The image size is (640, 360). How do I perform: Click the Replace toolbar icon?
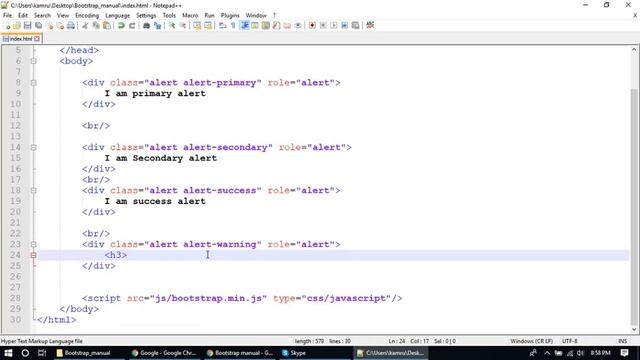[157, 25]
